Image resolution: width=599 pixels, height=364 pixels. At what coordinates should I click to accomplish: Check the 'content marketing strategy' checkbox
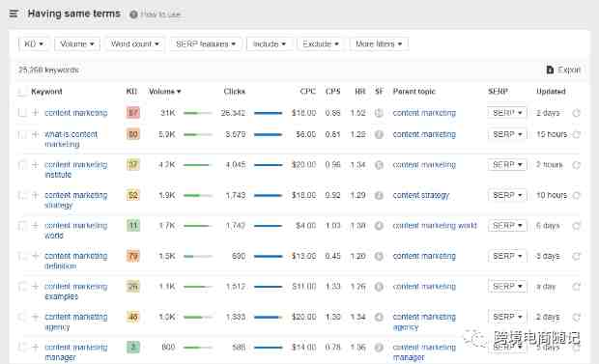click(x=22, y=195)
